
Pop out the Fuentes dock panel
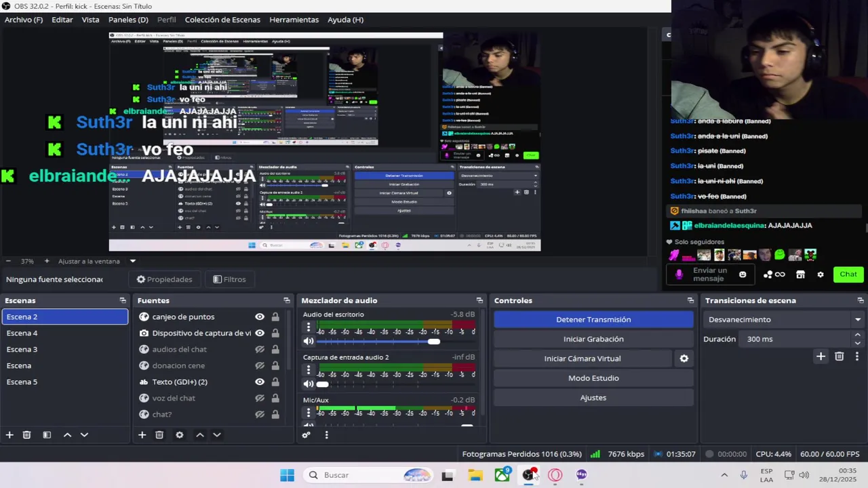(286, 300)
